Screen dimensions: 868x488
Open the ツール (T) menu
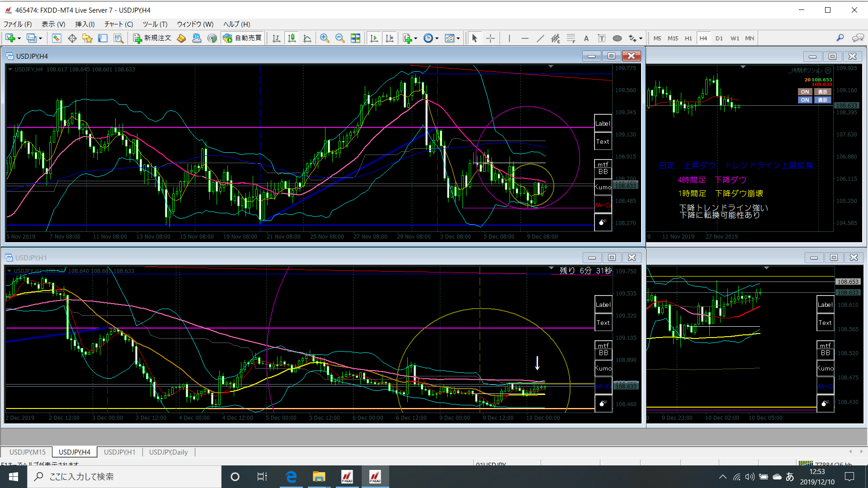tap(155, 24)
